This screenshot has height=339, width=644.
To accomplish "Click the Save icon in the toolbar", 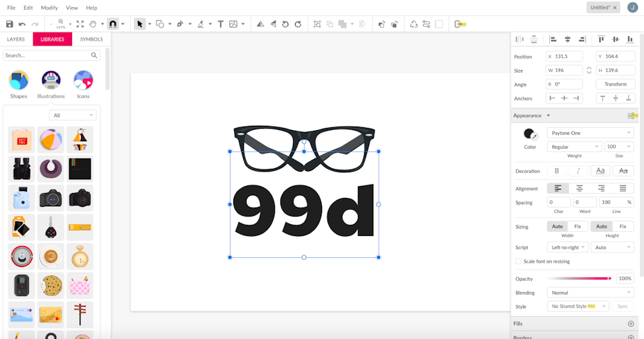I will tap(10, 24).
